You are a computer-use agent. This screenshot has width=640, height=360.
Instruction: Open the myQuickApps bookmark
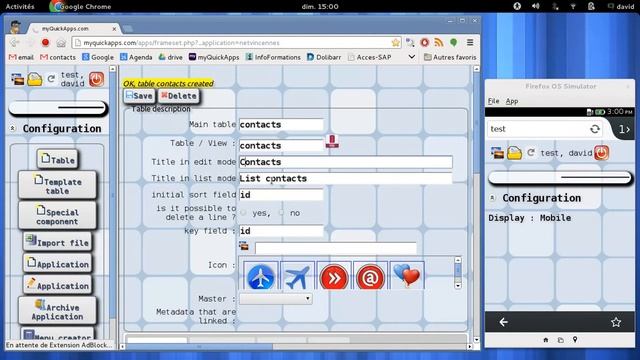coord(214,57)
